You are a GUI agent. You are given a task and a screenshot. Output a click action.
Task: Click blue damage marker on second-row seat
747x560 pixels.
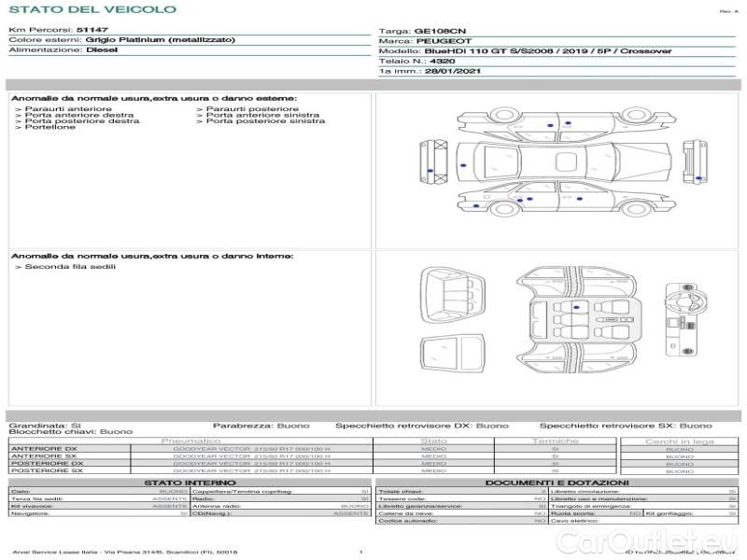[576, 307]
